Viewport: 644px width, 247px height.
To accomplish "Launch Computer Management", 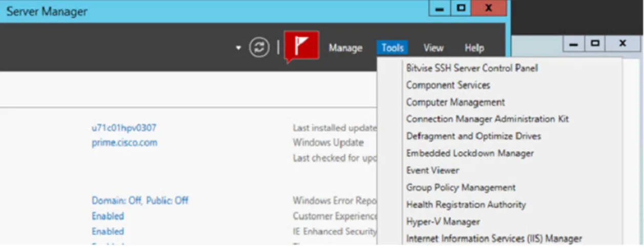I will (455, 102).
